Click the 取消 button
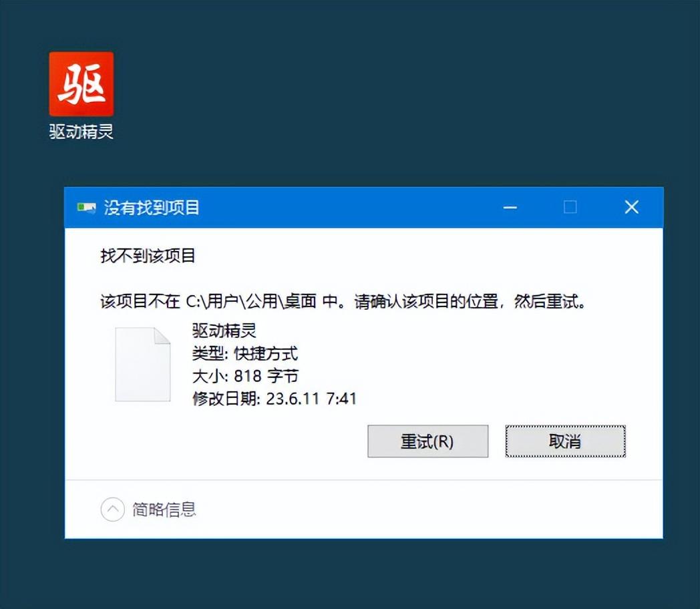 coord(565,441)
